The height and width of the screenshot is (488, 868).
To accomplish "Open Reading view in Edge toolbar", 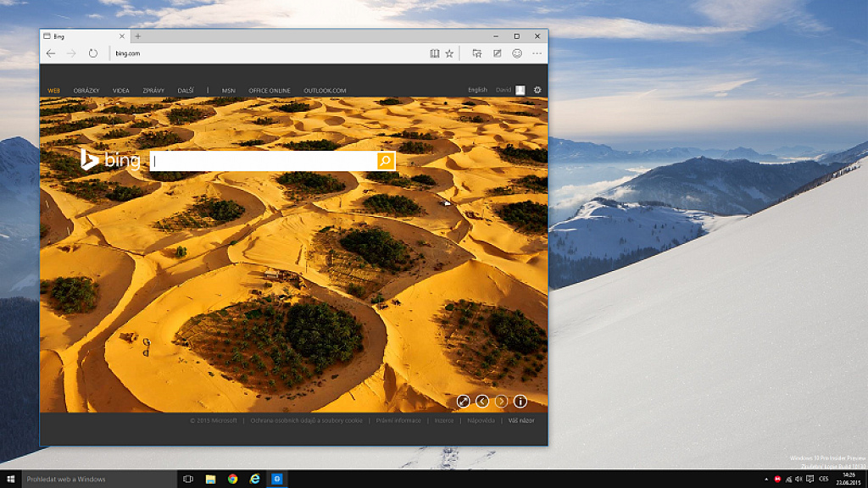I will tap(435, 53).
